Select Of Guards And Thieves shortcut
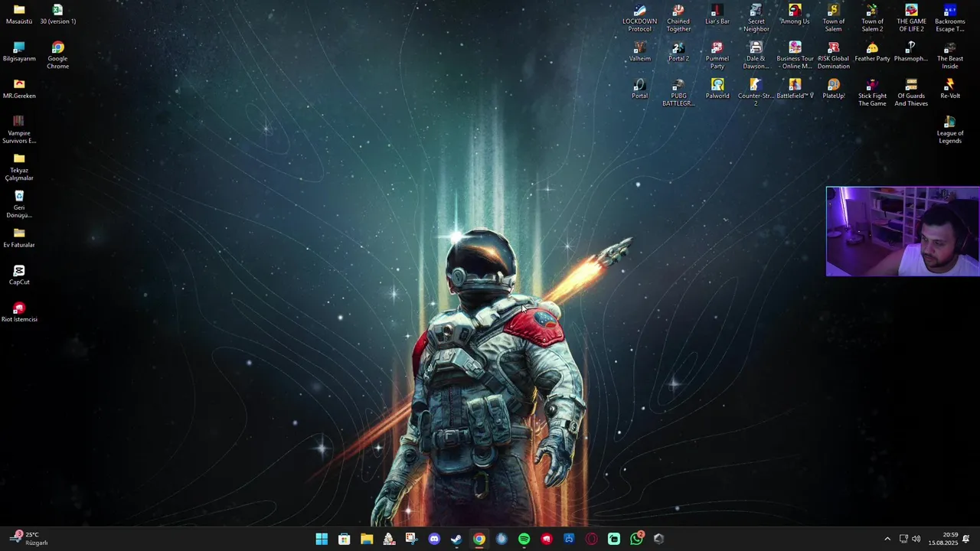The image size is (980, 551). pyautogui.click(x=911, y=93)
